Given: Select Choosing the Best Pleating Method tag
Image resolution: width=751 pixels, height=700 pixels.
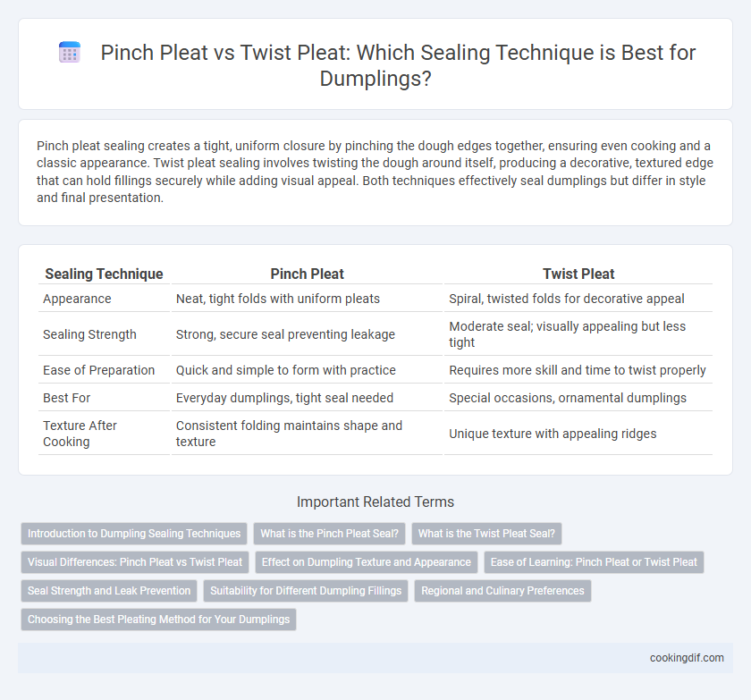Looking at the screenshot, I should tap(158, 620).
